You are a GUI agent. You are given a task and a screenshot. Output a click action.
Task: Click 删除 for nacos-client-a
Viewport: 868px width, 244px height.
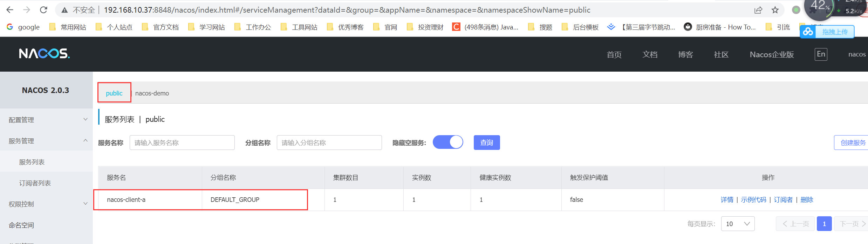coord(807,199)
